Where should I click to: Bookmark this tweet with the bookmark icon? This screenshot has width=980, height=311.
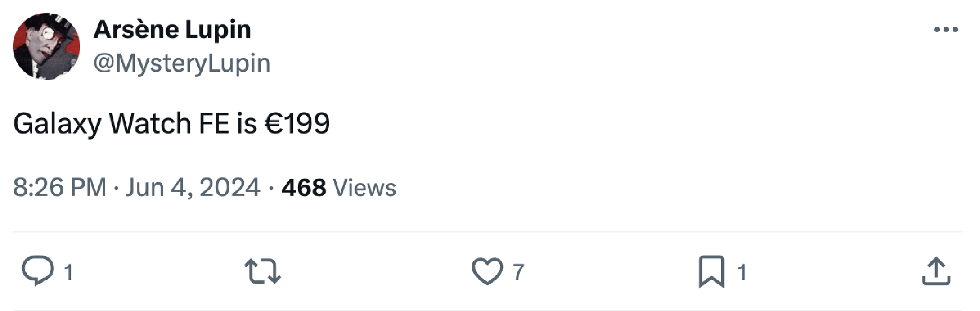tap(711, 272)
